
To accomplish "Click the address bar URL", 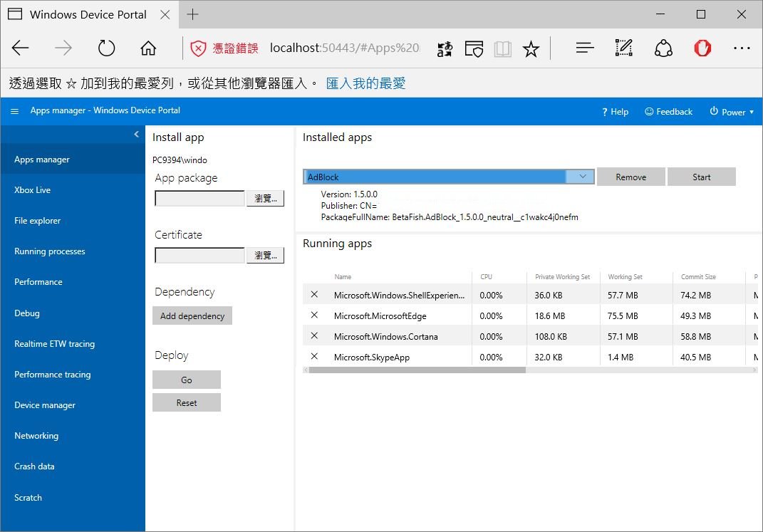I will 345,48.
